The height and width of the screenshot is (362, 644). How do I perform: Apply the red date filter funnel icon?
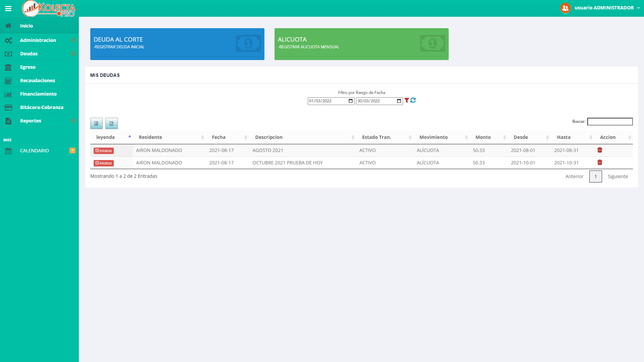[x=407, y=100]
